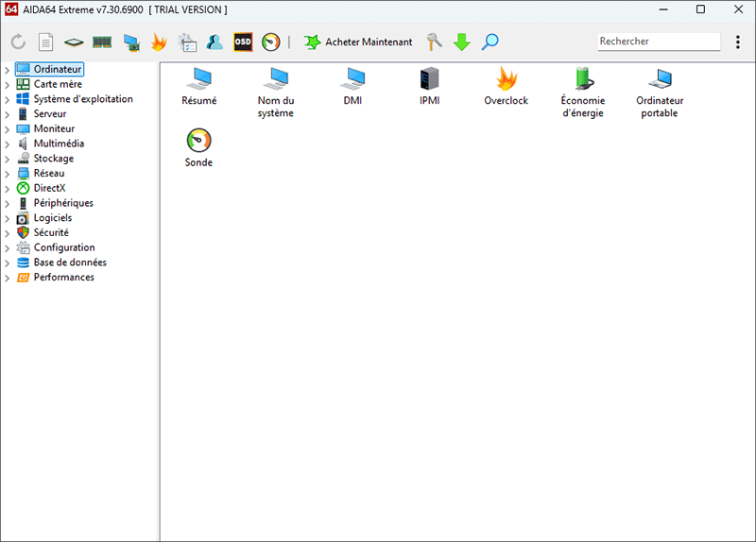The width and height of the screenshot is (756, 542).
Task: Expand the Stockage tree node arrow
Action: tap(8, 159)
